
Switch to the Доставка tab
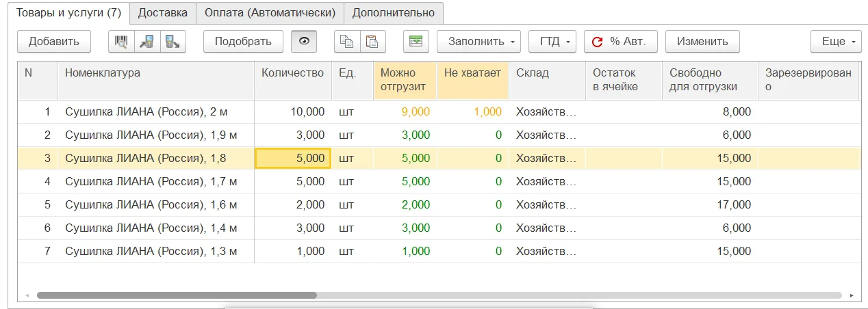click(x=162, y=12)
